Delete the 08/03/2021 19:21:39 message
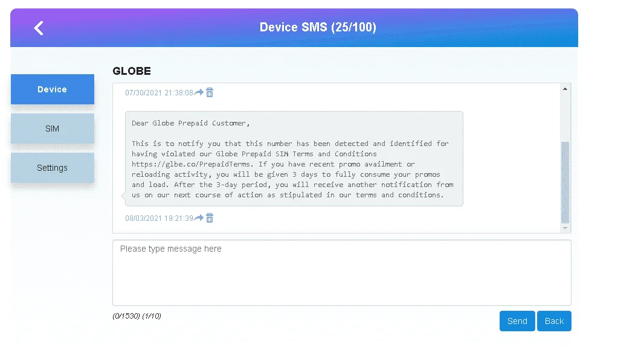Image resolution: width=644 pixels, height=356 pixels. point(210,218)
